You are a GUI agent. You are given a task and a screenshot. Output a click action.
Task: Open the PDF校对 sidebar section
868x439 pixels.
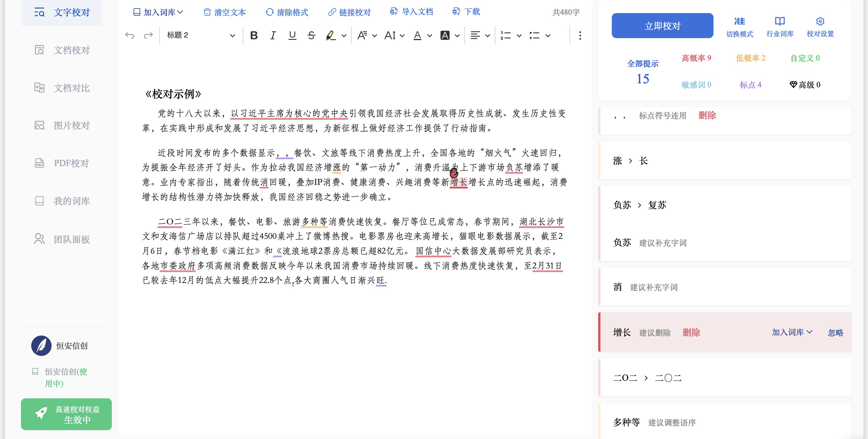(62, 164)
